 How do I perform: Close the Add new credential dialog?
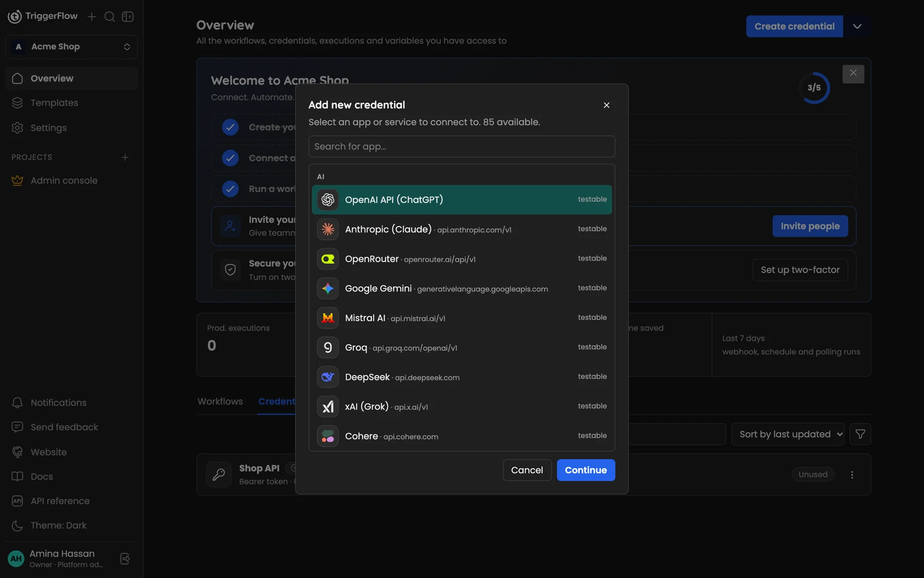(x=606, y=105)
